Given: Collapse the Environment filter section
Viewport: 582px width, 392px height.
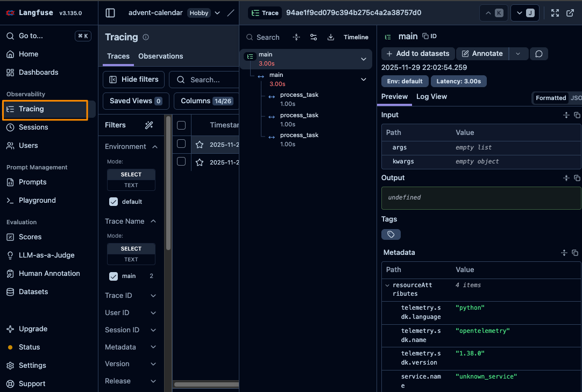Looking at the screenshot, I should coord(155,147).
